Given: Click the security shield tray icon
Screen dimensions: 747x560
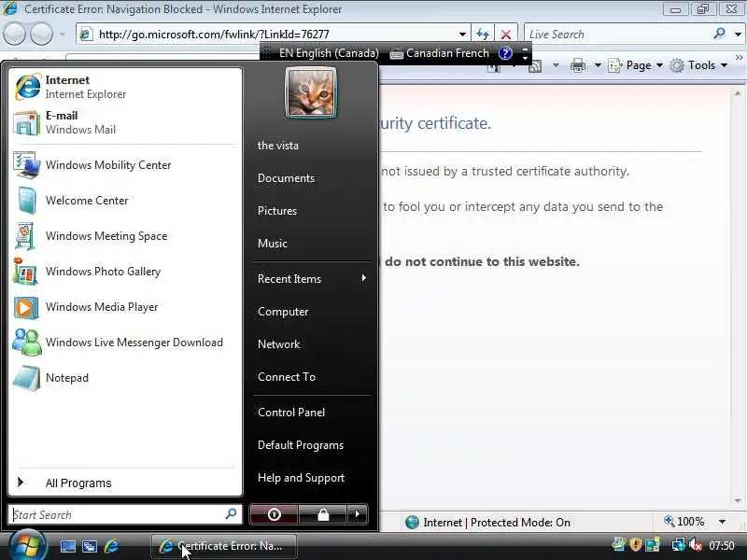Looking at the screenshot, I should [x=635, y=545].
